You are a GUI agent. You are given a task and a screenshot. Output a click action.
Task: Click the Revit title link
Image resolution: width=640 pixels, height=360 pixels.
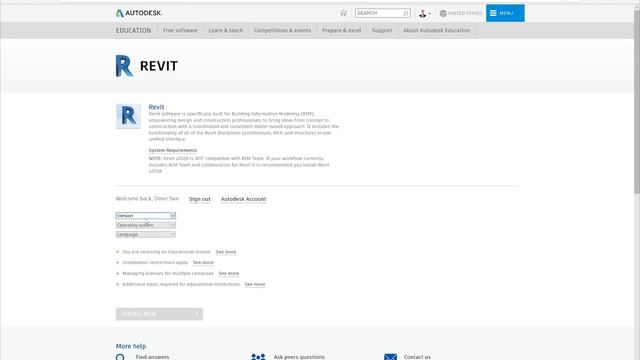point(156,107)
